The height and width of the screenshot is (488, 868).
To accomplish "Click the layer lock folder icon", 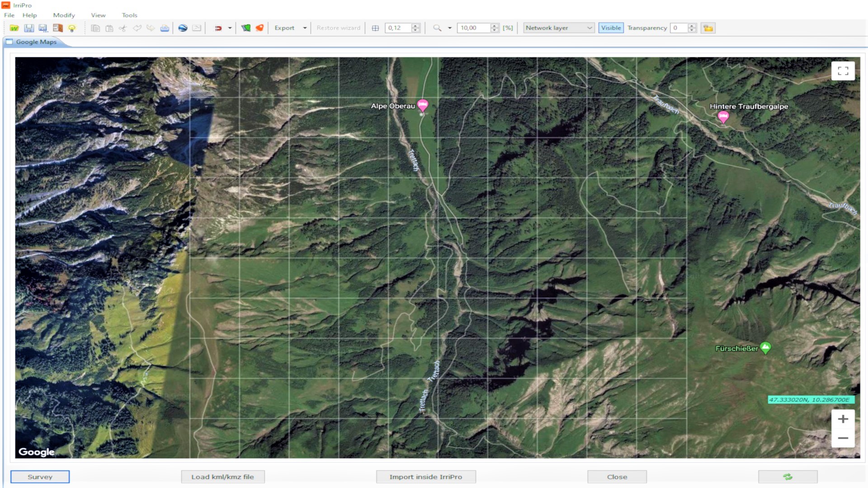I will click(708, 28).
